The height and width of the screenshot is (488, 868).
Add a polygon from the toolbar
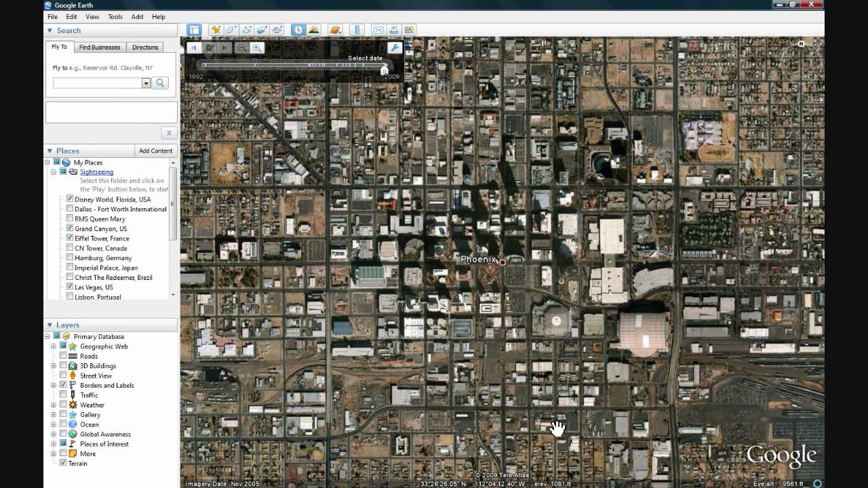coord(231,30)
